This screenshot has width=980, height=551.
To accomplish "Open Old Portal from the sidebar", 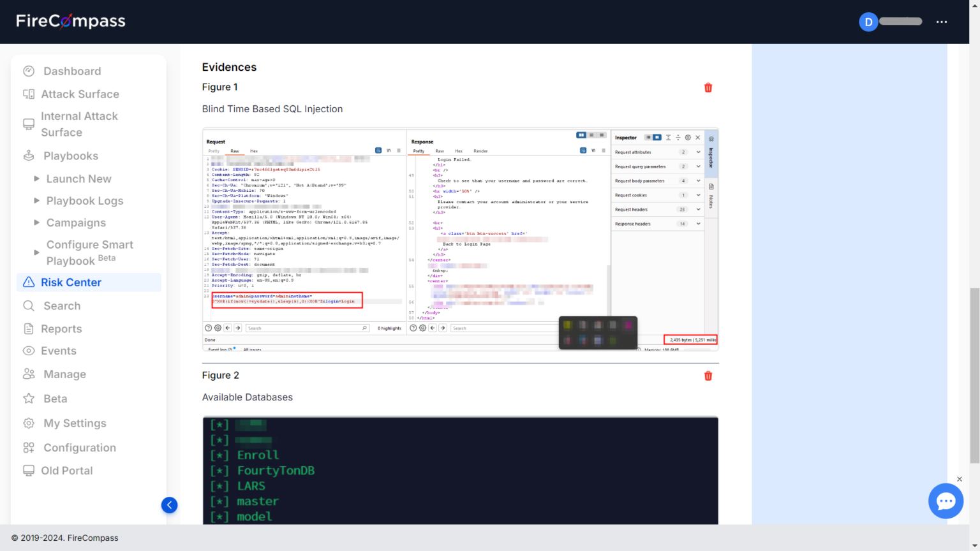I will pos(66,470).
